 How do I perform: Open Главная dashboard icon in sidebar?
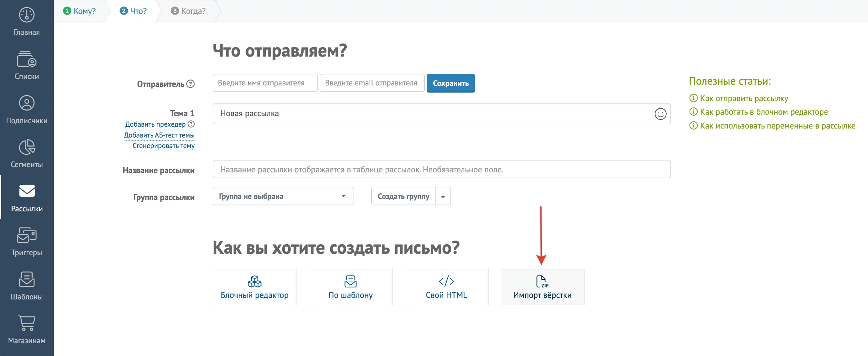click(27, 15)
